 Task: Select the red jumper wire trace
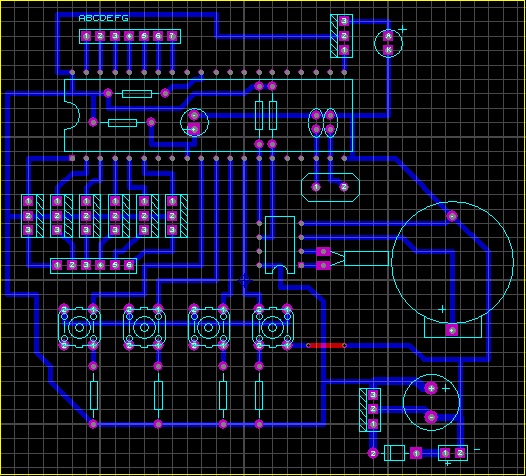tap(326, 345)
